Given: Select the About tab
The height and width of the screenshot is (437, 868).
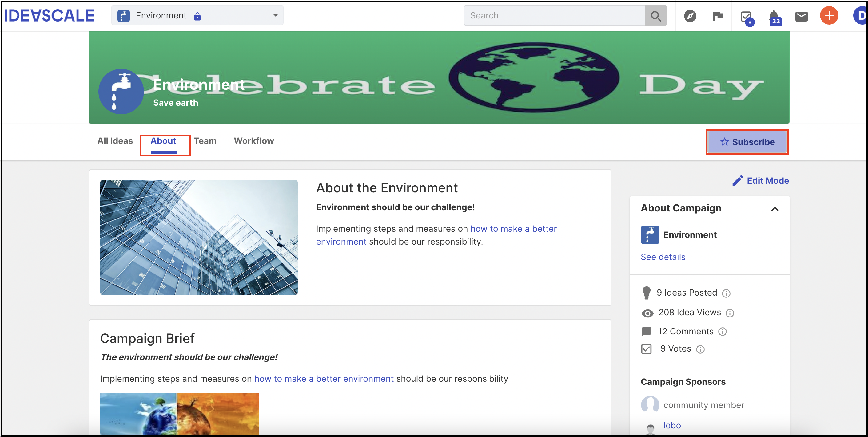Looking at the screenshot, I should 163,141.
